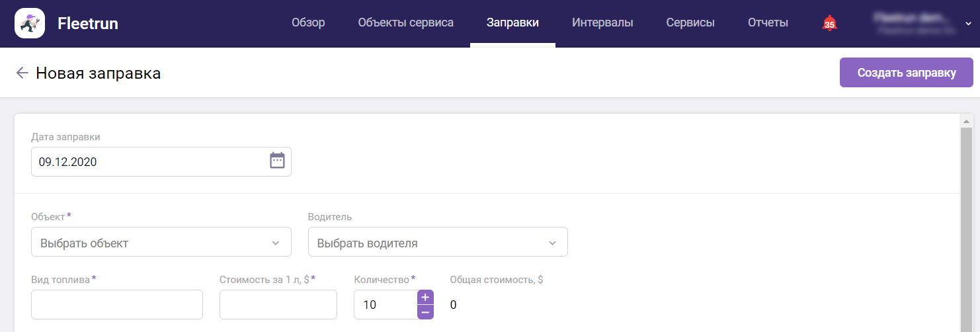Click the 'Объект' field label
980x332 pixels.
[48, 217]
